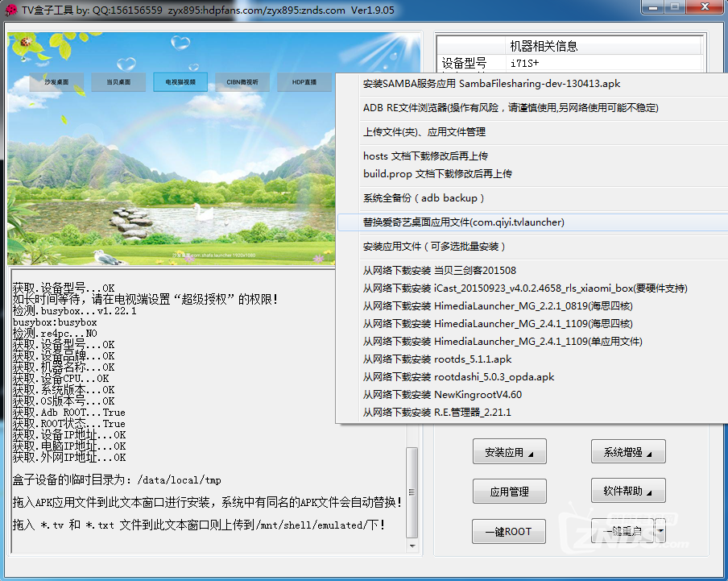Viewport: 728px width, 581px height.
Task: Click the CIBN微视听 preview button
Action: 242,82
